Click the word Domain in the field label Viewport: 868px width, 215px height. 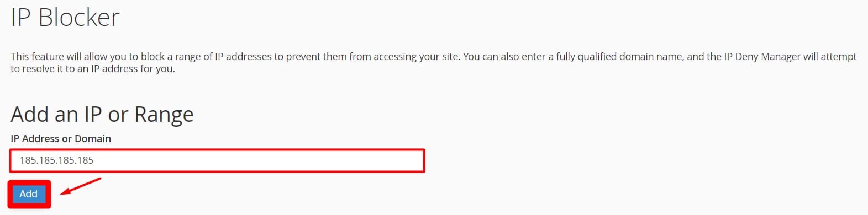click(93, 139)
